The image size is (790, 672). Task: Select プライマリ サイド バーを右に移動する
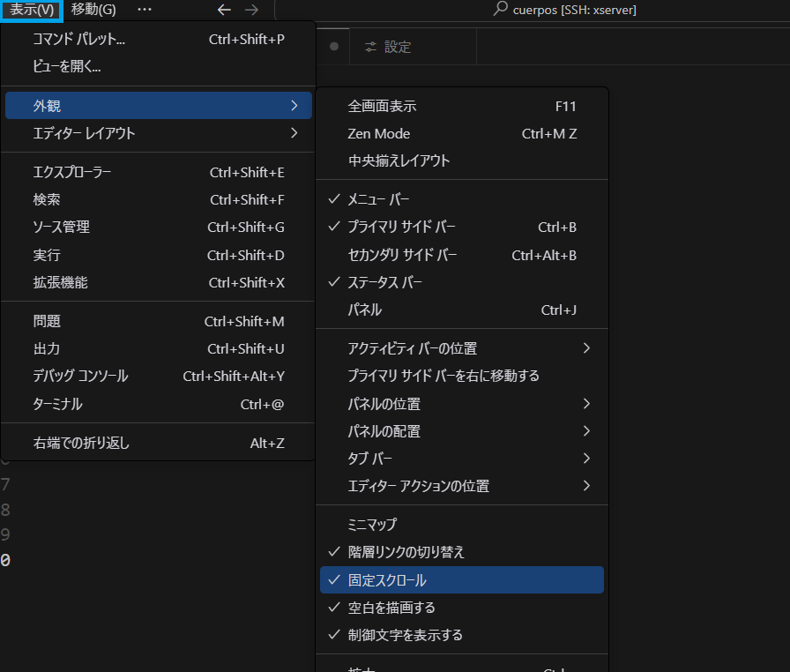click(461, 376)
